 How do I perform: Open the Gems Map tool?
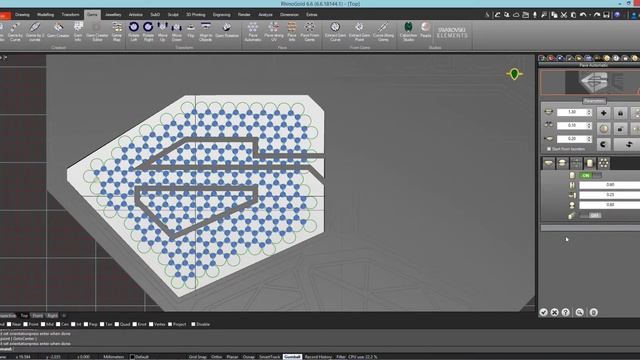pos(117,31)
